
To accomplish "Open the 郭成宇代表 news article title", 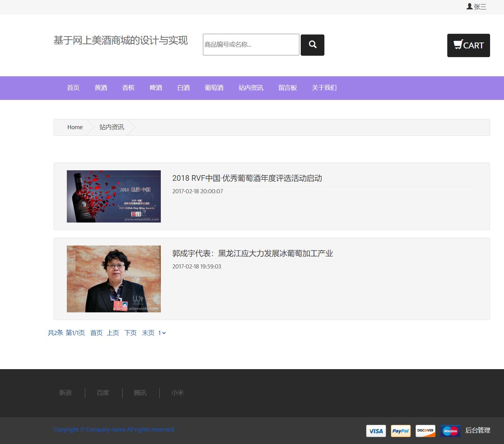I will 253,254.
